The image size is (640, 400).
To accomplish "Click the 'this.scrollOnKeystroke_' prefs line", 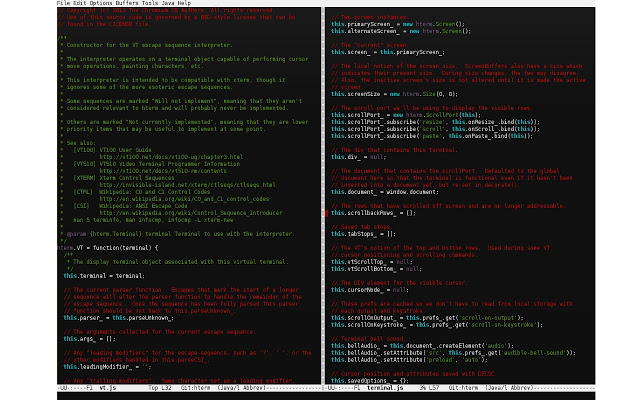I will pyautogui.click(x=437, y=325).
